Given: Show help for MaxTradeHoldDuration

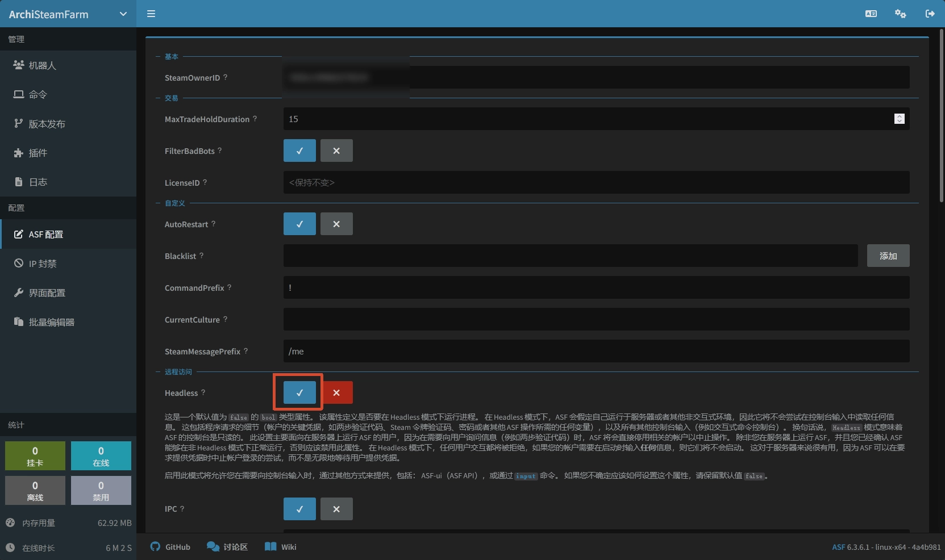Looking at the screenshot, I should [255, 119].
